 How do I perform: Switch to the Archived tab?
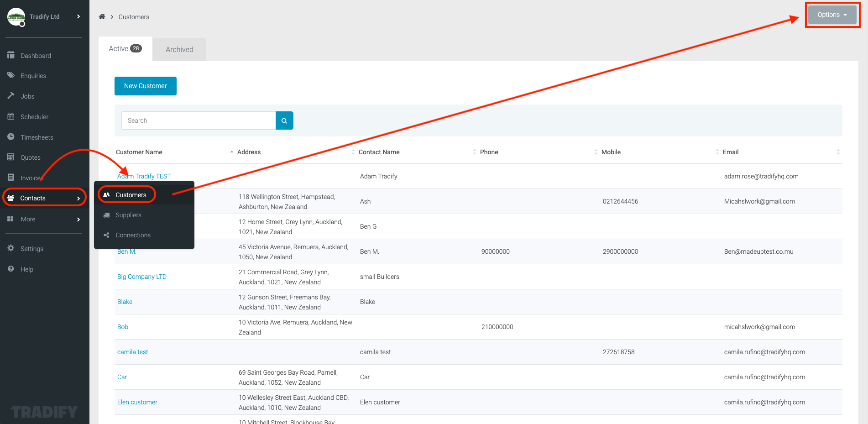179,49
